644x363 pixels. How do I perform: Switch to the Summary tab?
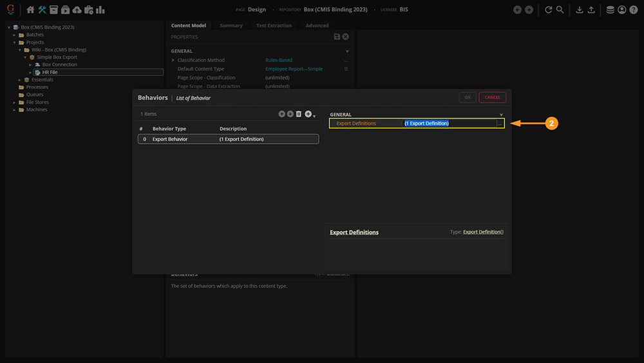pyautogui.click(x=231, y=26)
